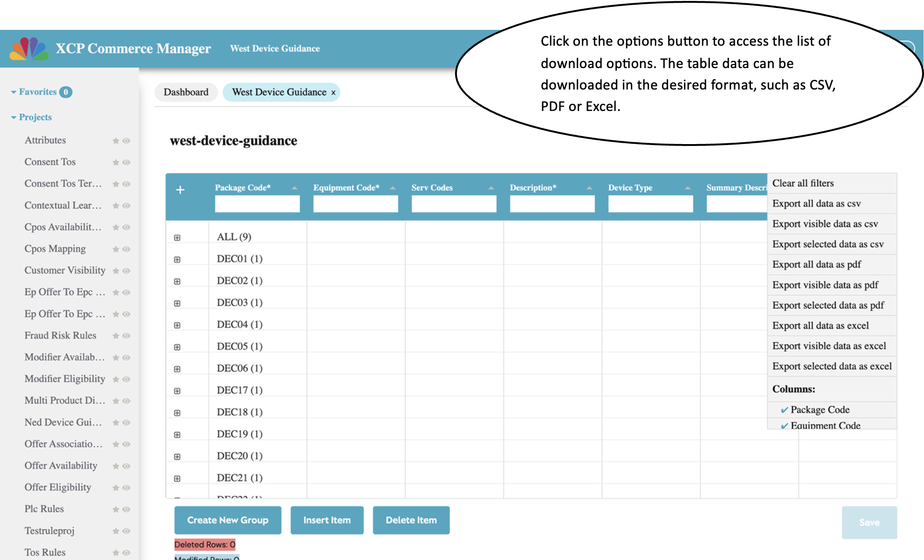Toggle the eye icon for Cpos Mapping

[126, 249]
